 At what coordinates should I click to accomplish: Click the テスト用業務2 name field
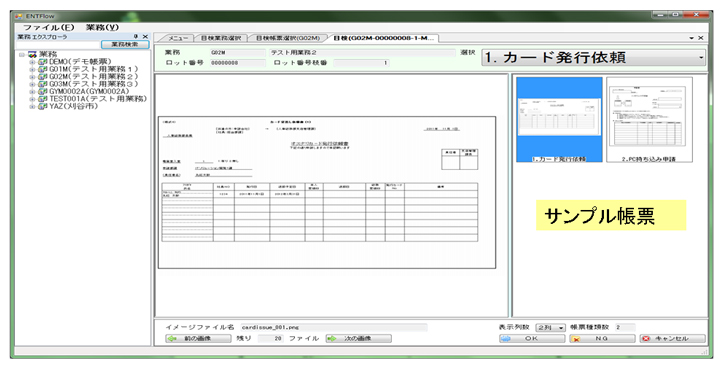click(x=362, y=53)
